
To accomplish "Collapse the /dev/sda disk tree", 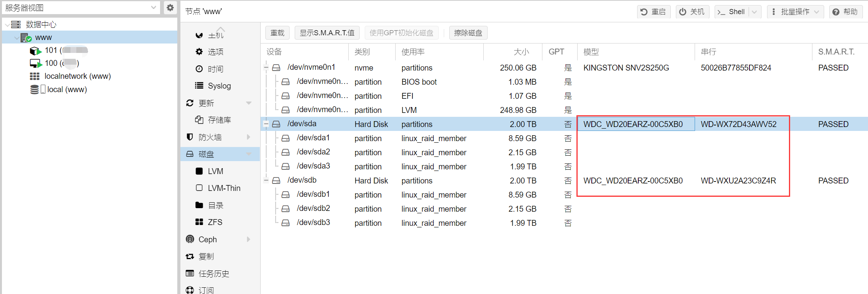I will point(266,124).
